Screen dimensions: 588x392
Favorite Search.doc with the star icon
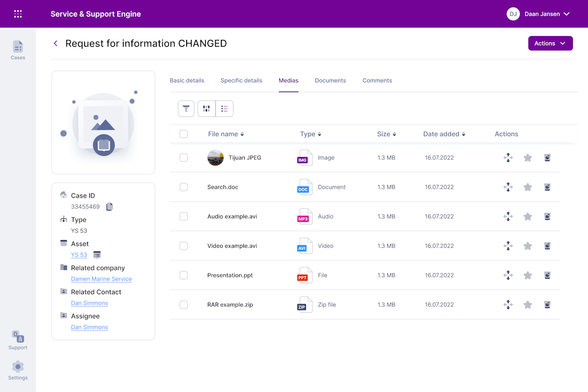[528, 187]
